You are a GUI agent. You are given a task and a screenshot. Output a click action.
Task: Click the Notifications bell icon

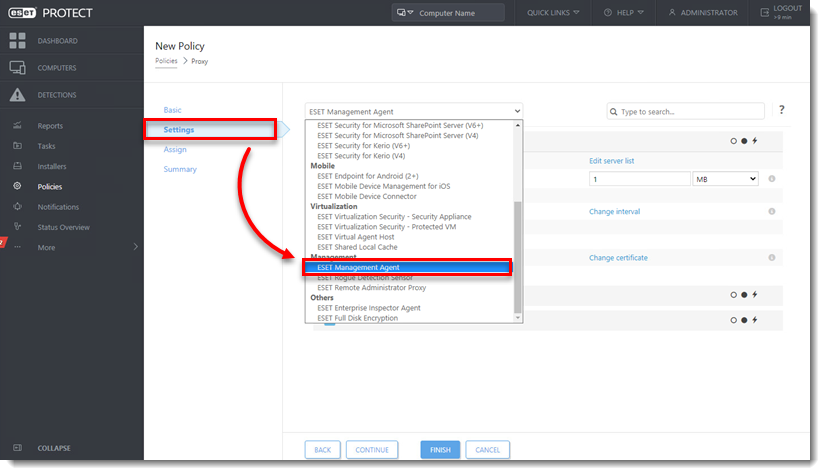17,207
